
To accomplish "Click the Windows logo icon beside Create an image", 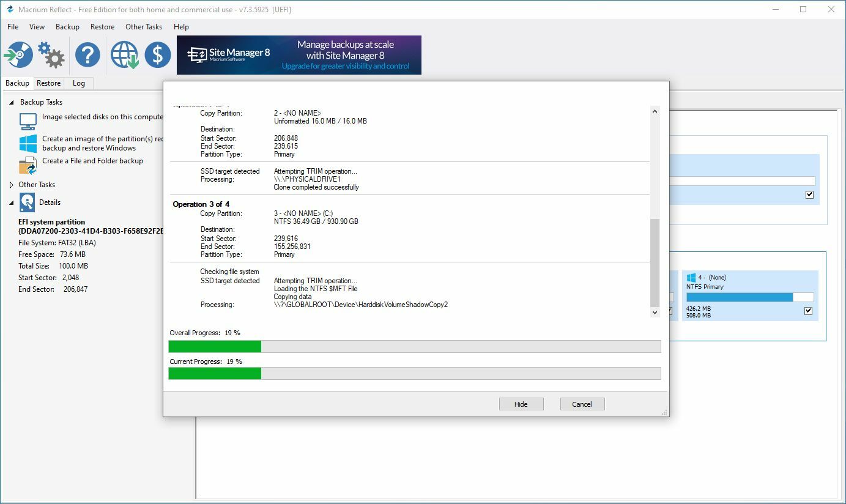I will pyautogui.click(x=28, y=143).
